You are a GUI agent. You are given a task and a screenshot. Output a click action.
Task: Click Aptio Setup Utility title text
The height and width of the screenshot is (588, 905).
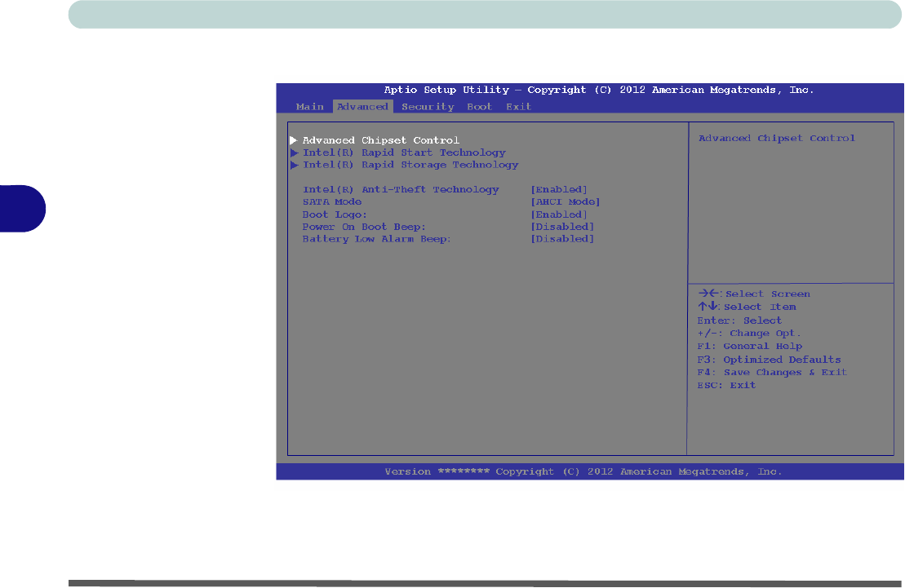(x=598, y=90)
